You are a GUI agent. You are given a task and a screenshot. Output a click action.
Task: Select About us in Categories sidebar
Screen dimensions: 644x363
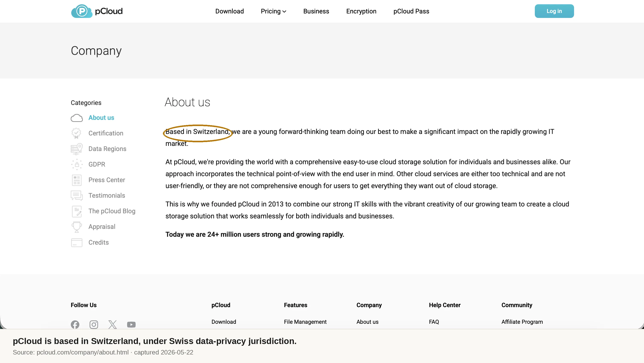click(x=101, y=118)
